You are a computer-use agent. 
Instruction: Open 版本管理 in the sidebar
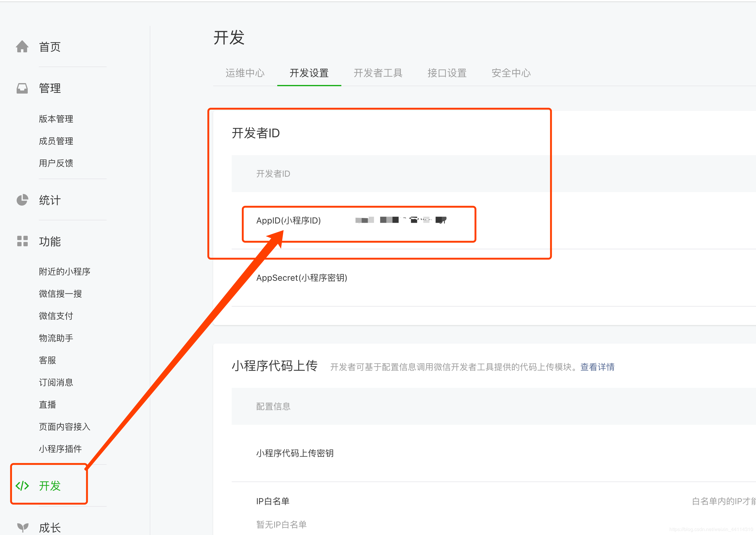[56, 119]
